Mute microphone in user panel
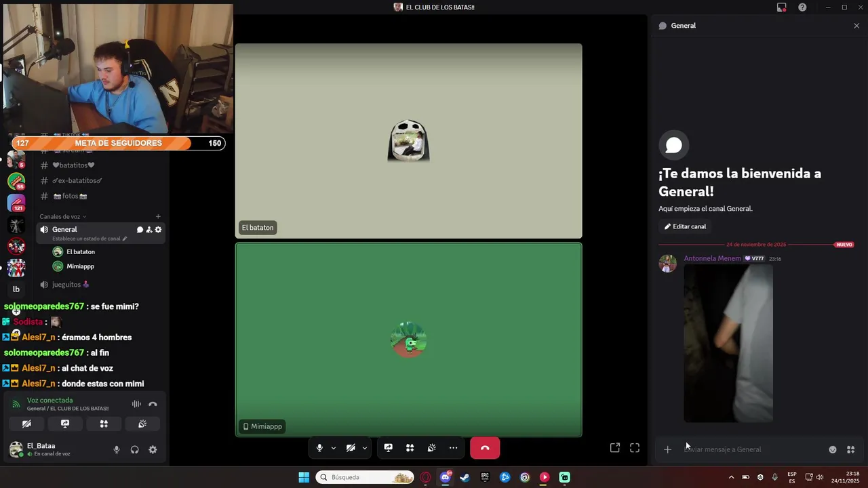Image resolution: width=868 pixels, height=488 pixels. pos(117,449)
